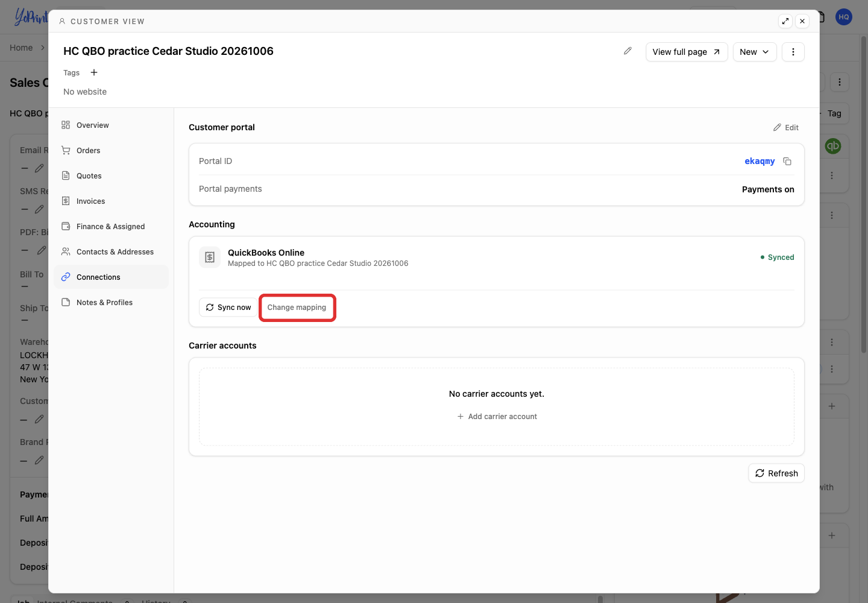Click the QuickBooks Online accounting icon

pos(210,257)
